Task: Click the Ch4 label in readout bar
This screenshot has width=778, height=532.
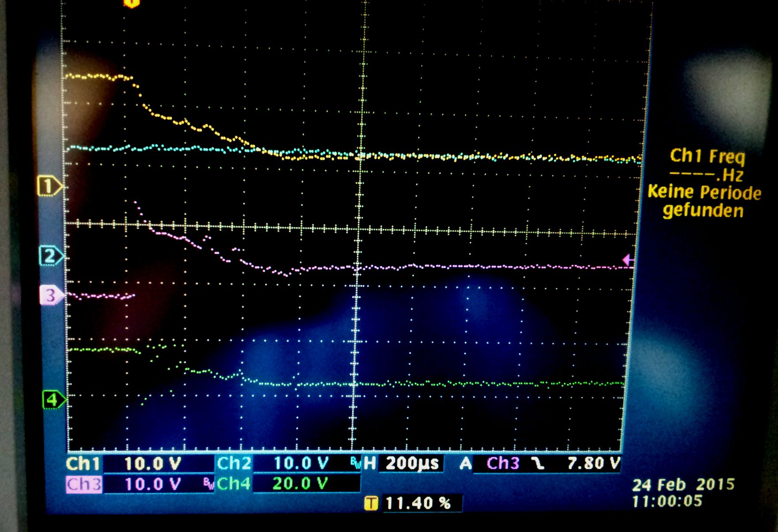Action: point(234,484)
